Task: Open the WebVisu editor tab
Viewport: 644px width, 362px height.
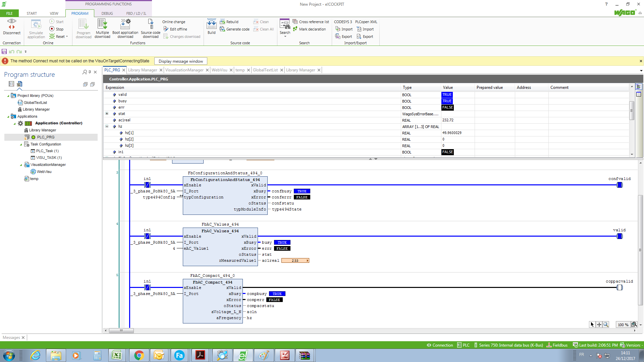Action: (219, 70)
